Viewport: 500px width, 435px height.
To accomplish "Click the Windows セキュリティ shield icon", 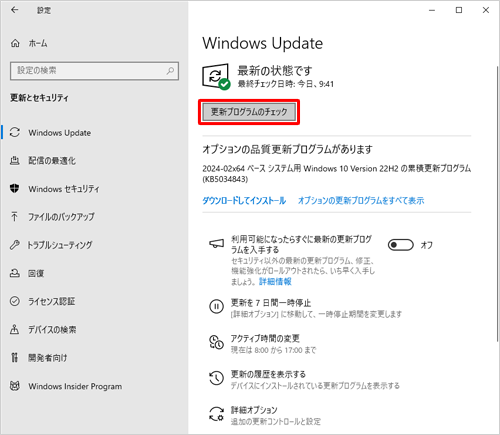I will (15, 188).
